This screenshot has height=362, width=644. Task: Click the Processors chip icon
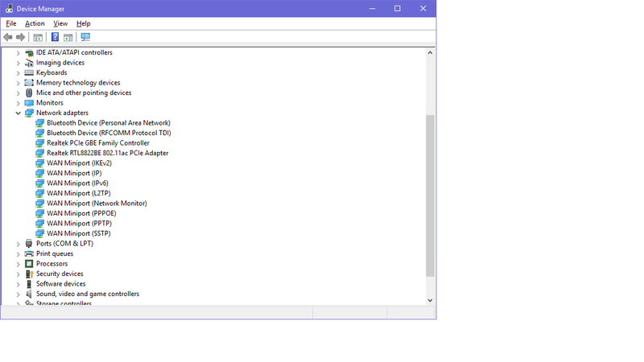[29, 264]
